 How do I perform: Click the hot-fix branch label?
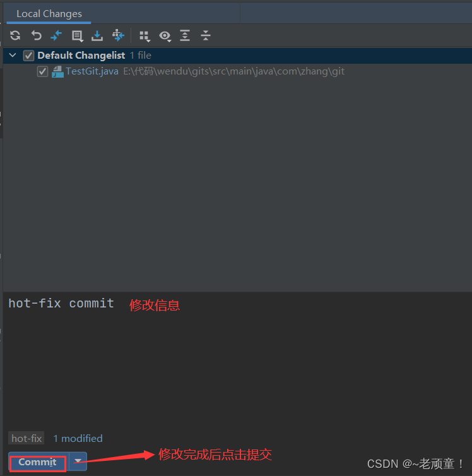27,438
